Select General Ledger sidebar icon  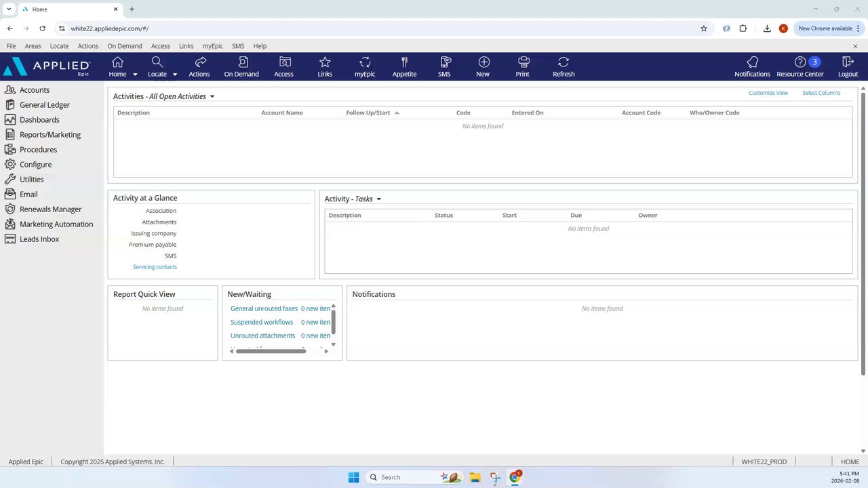coord(9,105)
